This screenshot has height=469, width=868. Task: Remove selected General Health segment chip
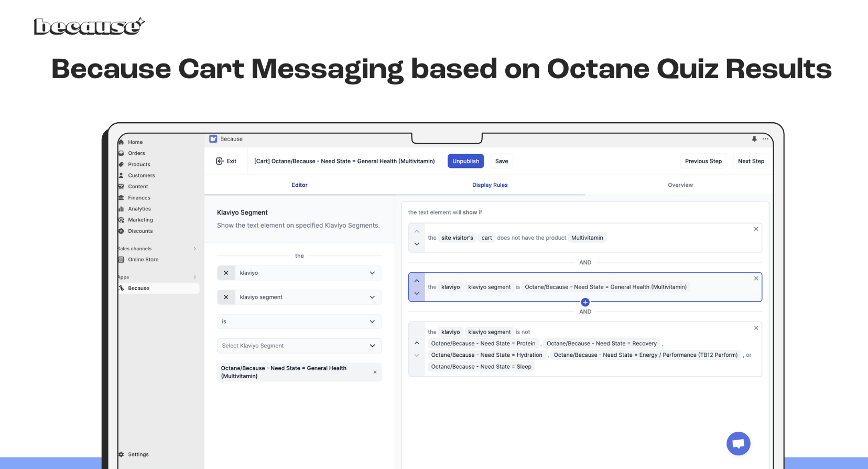coord(375,372)
